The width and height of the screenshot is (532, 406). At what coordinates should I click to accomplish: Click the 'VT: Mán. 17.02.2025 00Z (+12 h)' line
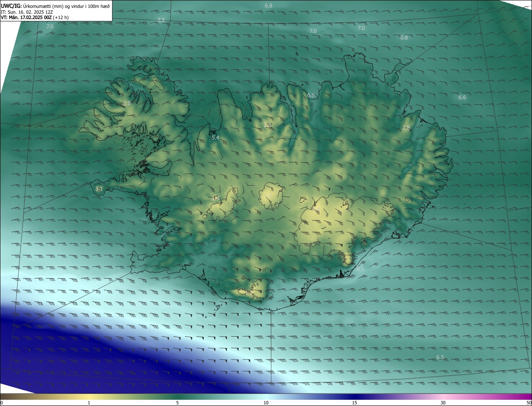point(35,18)
